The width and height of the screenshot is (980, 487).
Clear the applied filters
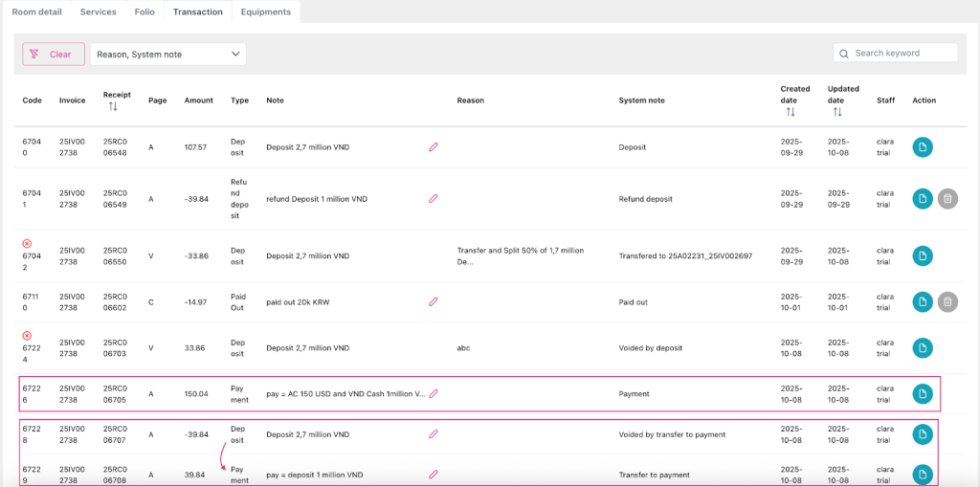(54, 55)
